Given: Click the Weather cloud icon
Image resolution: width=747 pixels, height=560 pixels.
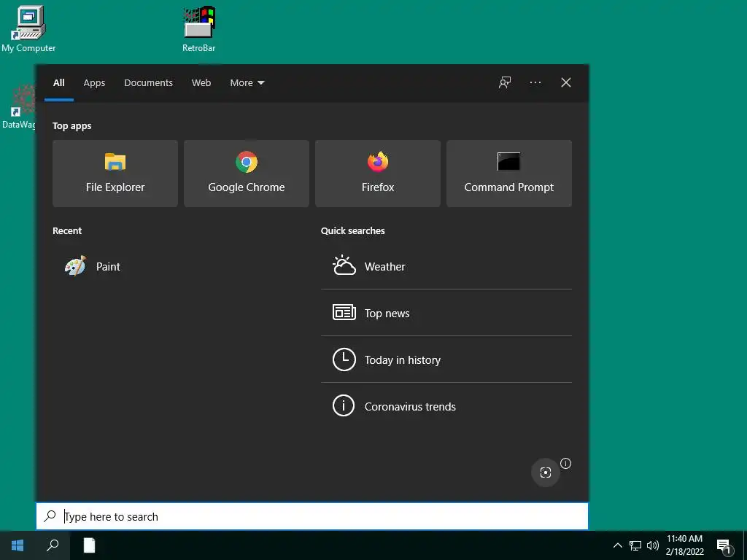Looking at the screenshot, I should [x=344, y=265].
